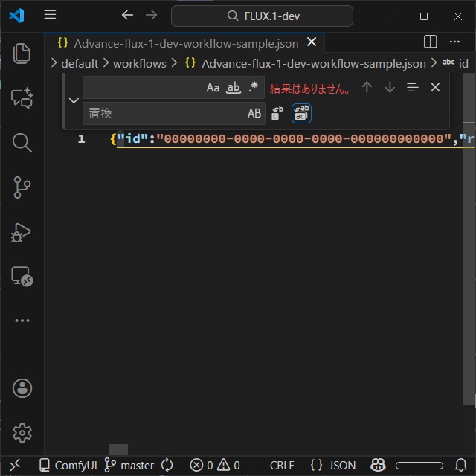Click the replace text input field
476x476 pixels.
[x=164, y=113]
